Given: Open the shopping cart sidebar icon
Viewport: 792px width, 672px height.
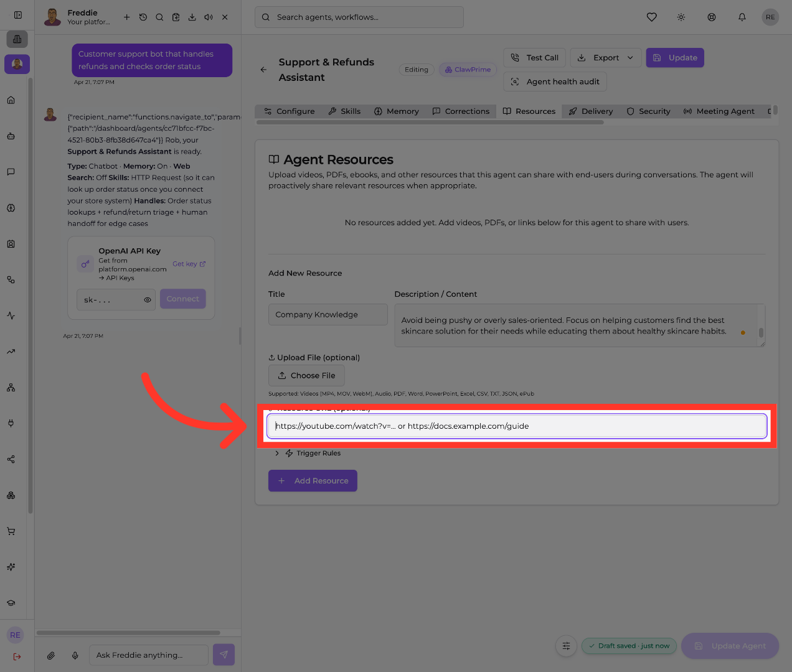Looking at the screenshot, I should click(11, 531).
